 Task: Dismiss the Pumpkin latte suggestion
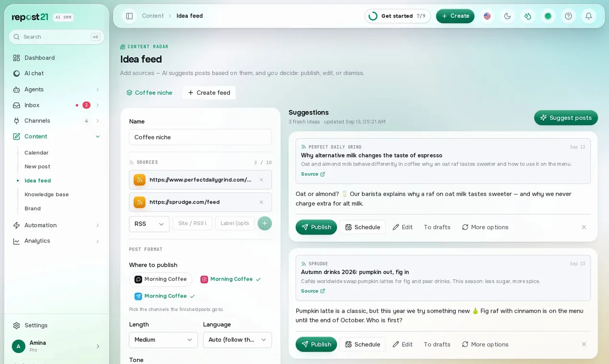584,344
